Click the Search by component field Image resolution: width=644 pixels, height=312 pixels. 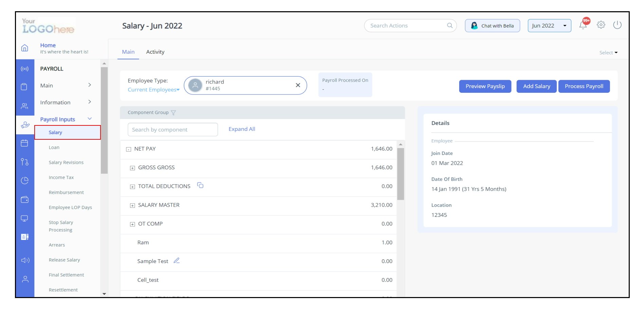pyautogui.click(x=173, y=129)
